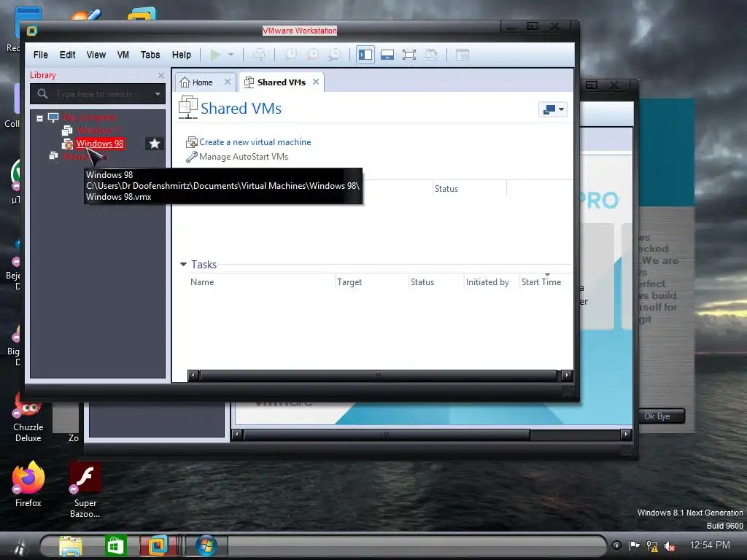Click the network tray icon
Image resolution: width=747 pixels, height=560 pixels.
[652, 546]
